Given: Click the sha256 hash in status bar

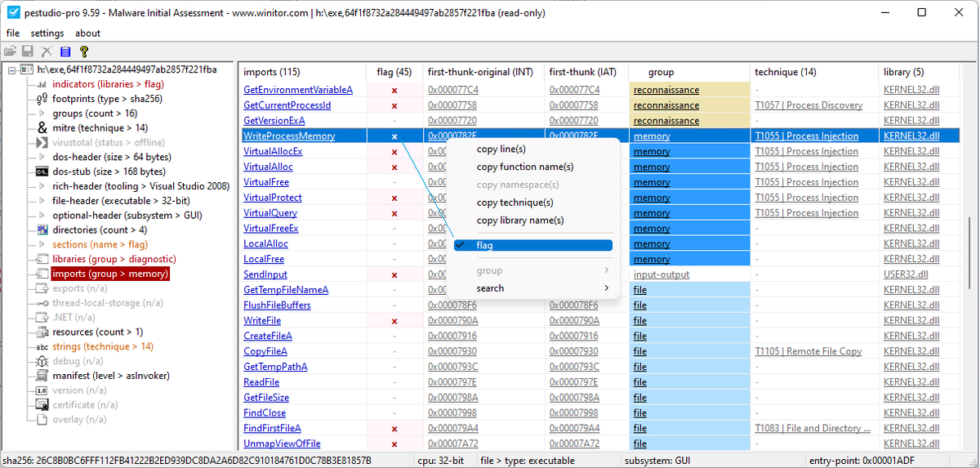Looking at the screenshot, I should coord(187,460).
